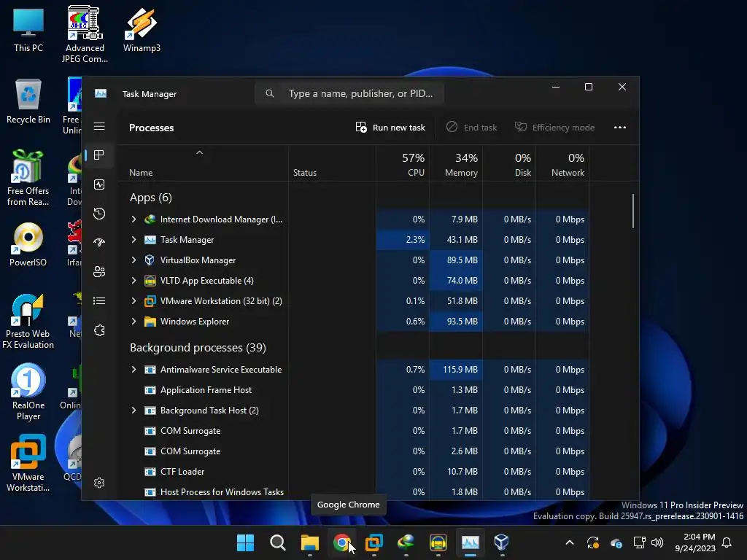This screenshot has height=560, width=747.
Task: Open the Services page icon in sidebar
Action: [99, 330]
